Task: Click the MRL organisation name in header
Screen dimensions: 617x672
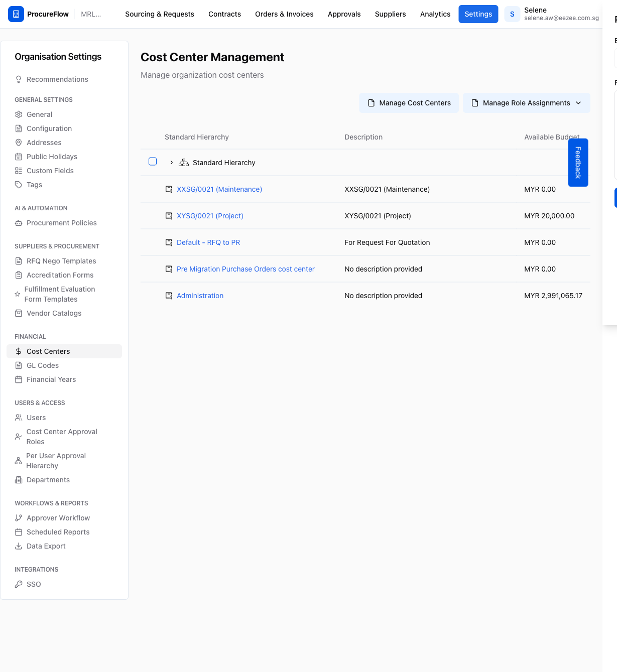Action: [91, 14]
